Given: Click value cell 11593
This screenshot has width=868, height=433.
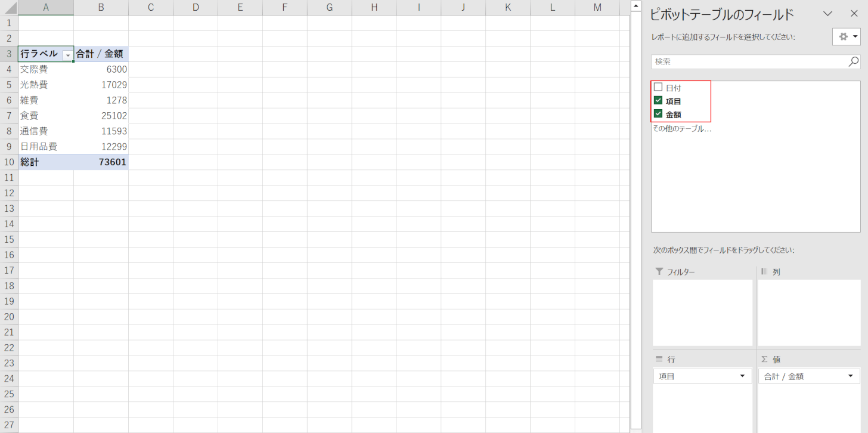Looking at the screenshot, I should (x=101, y=131).
